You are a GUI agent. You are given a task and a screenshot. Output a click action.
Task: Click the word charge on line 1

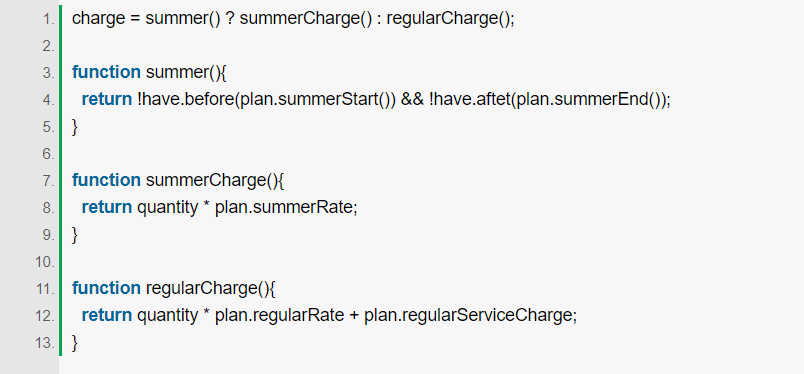[97, 19]
